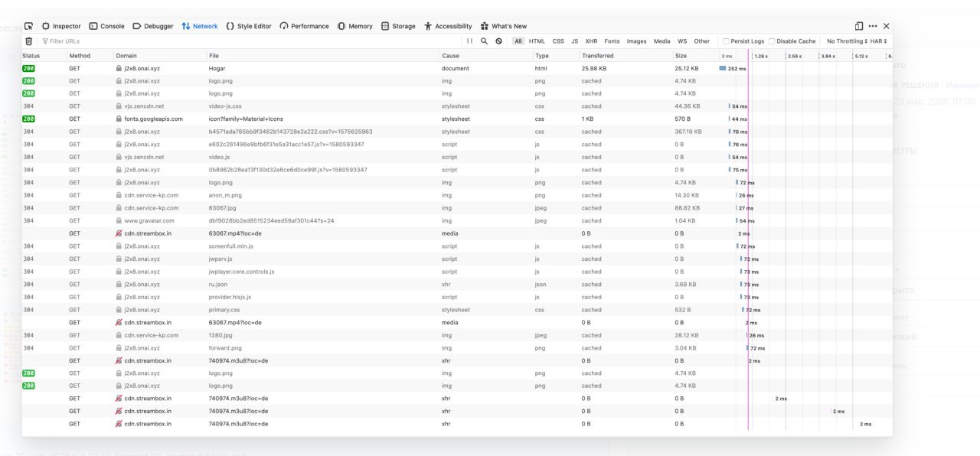Screen dimensions: 980x456
Task: Sort by the File column header
Action: 322,56
